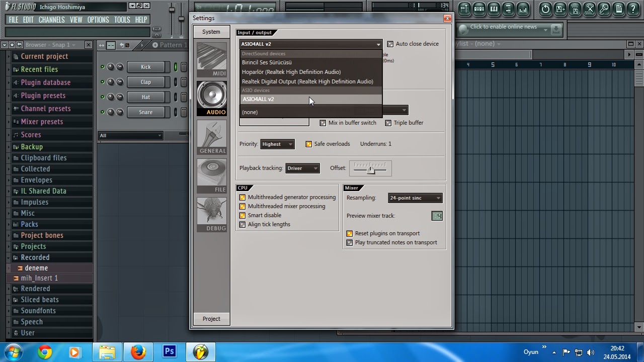Toggle Safe overloads checkbox
The height and width of the screenshot is (362, 644).
click(309, 144)
